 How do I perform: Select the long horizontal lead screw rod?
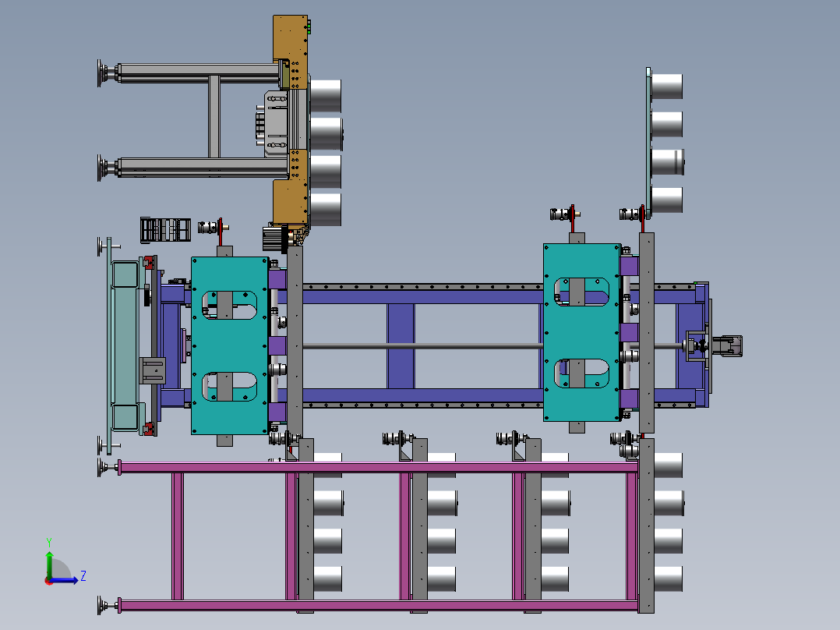[x=422, y=346]
